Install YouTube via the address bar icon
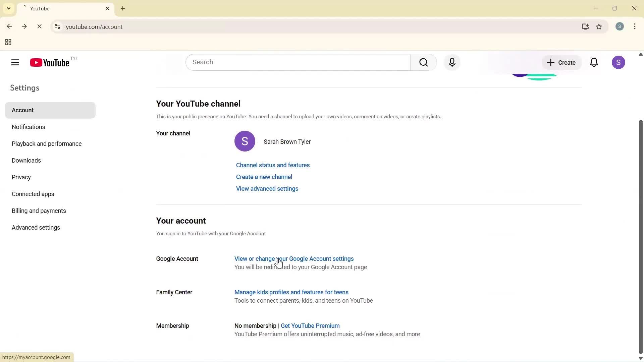The height and width of the screenshot is (362, 644). coord(585,27)
